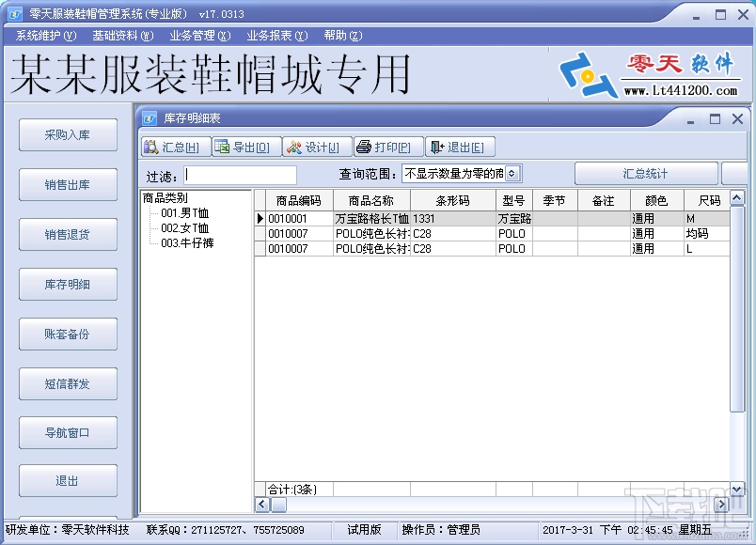756x545 pixels.
Task: Click the 采购入库 sidebar button
Action: [68, 135]
